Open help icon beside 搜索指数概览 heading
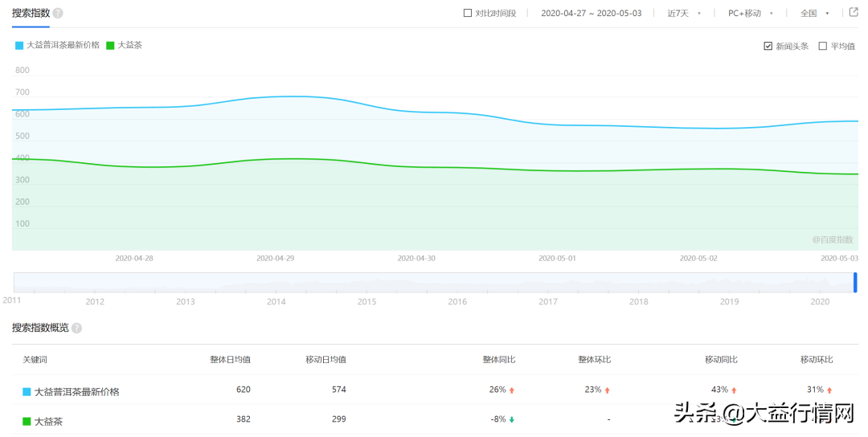Screen dimensions: 868x437 [x=76, y=328]
